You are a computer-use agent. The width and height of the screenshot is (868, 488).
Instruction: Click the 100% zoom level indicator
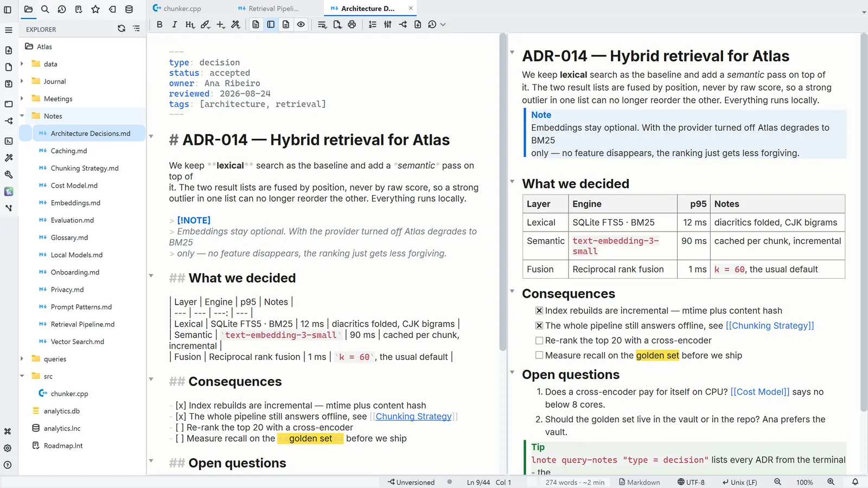[x=805, y=482]
